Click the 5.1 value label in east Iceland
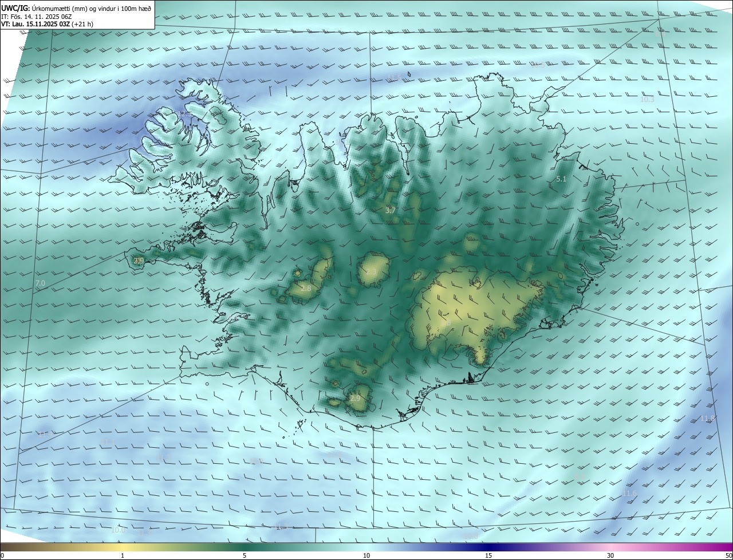Viewport: 733px width, 560px height. pos(561,179)
